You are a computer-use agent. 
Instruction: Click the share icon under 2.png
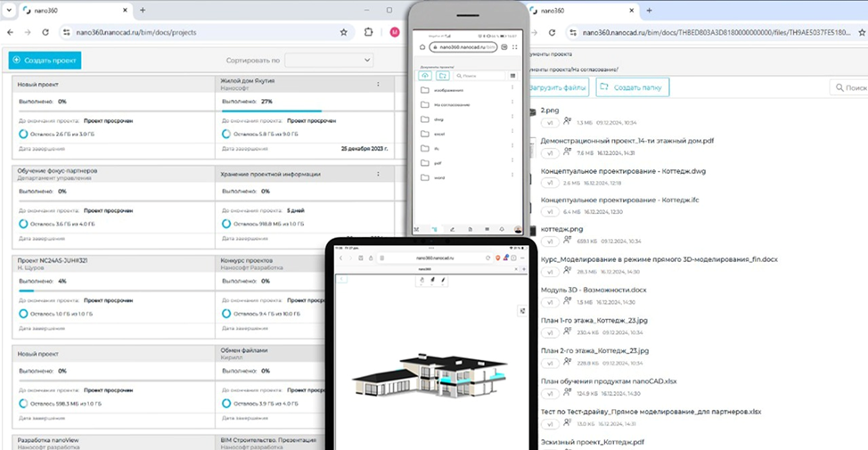point(568,122)
